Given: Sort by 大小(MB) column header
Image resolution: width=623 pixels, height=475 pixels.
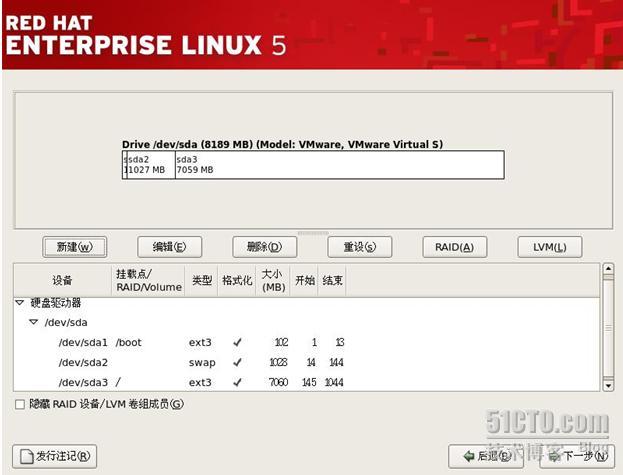Looking at the screenshot, I should [273, 280].
